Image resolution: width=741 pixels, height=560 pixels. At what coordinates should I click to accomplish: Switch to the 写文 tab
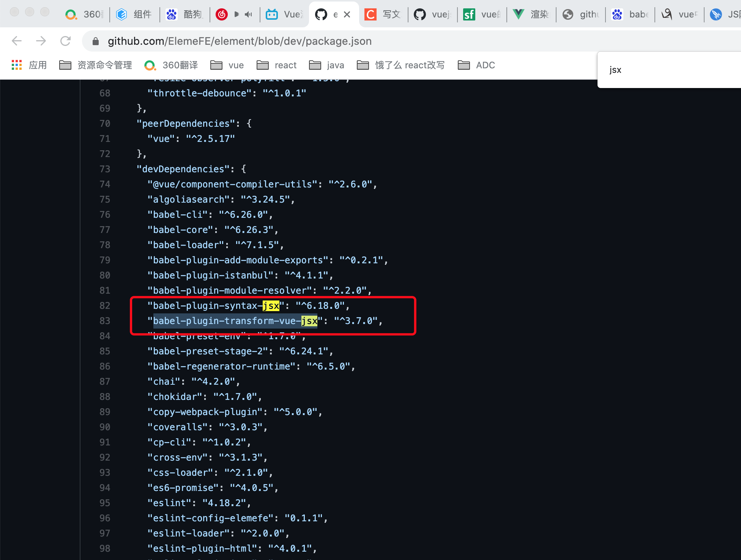[383, 14]
